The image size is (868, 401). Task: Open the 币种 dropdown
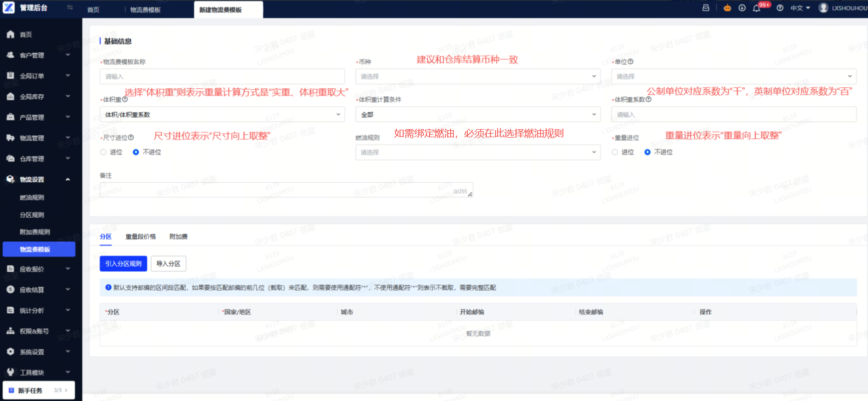click(x=478, y=76)
